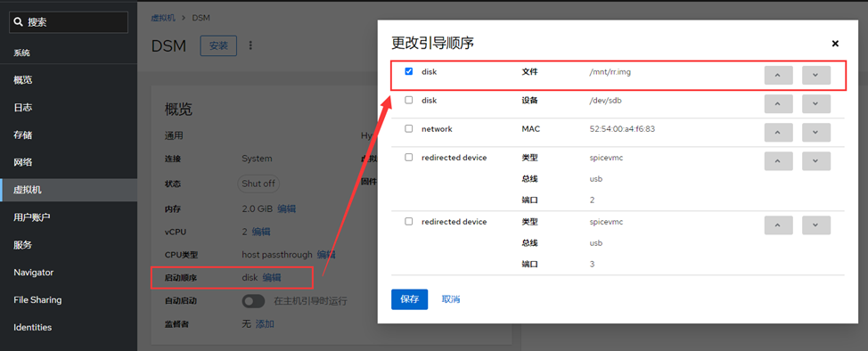
Task: Open 网络 in the sidebar
Action: click(x=69, y=162)
